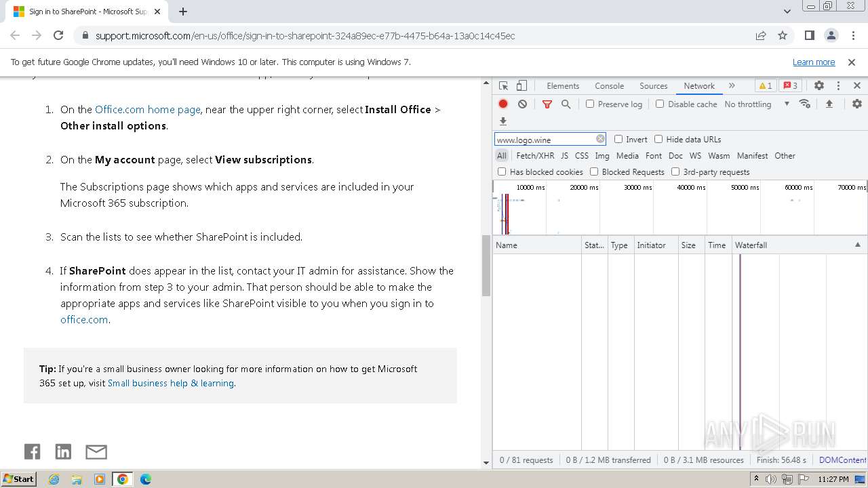868x488 pixels.
Task: Open network search magnifier
Action: pyautogui.click(x=566, y=104)
